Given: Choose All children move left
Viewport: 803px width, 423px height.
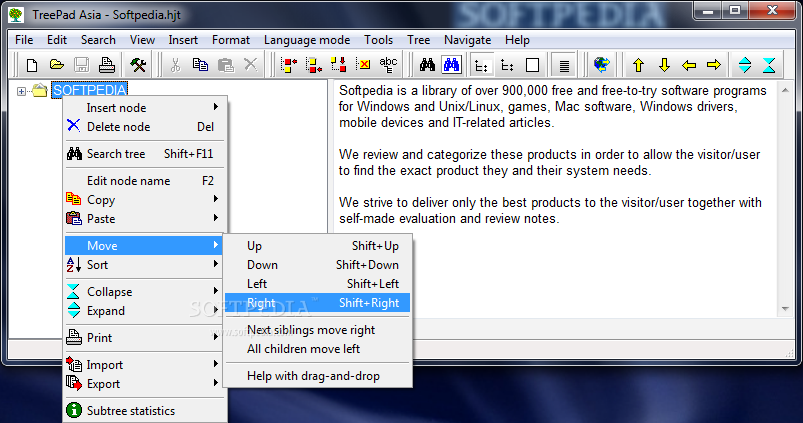Looking at the screenshot, I should click(318, 349).
